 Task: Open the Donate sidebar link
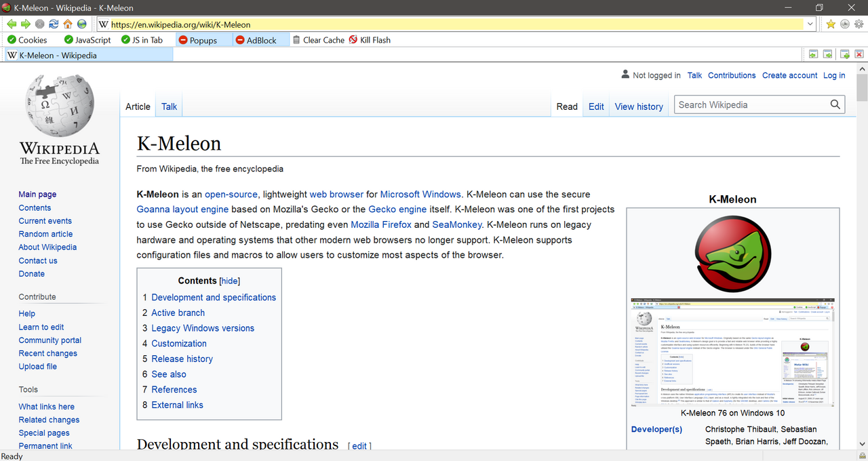[x=31, y=274]
